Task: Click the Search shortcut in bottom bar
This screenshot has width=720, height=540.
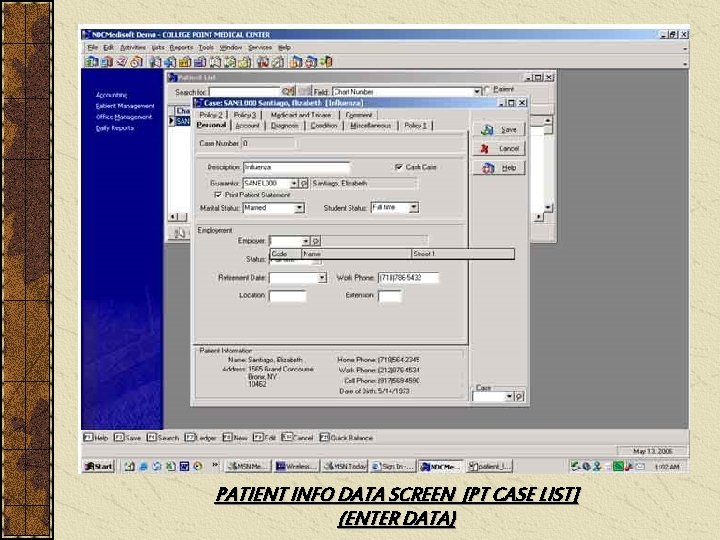Action: click(163, 438)
